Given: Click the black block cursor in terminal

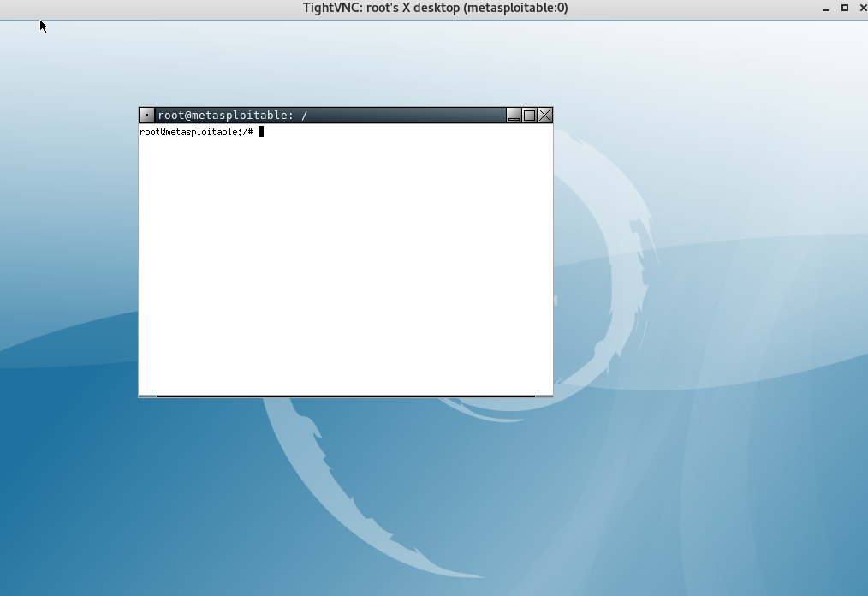Looking at the screenshot, I should pos(261,132).
